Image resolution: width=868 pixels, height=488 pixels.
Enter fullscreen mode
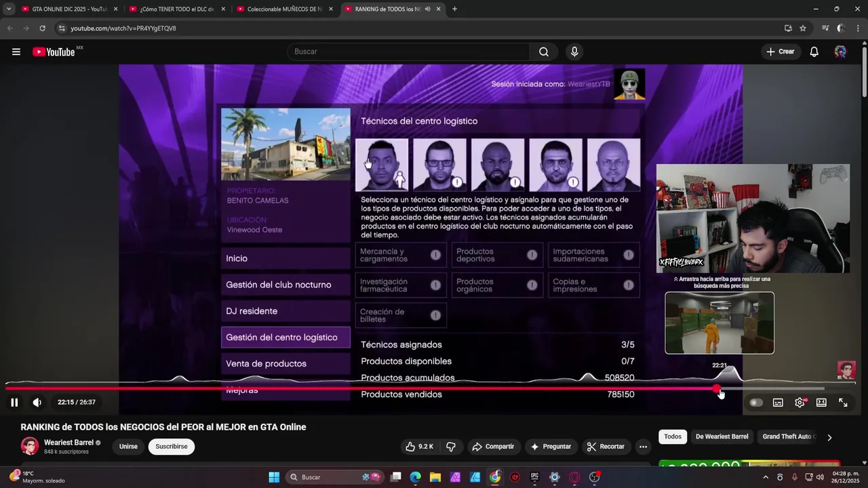click(843, 403)
